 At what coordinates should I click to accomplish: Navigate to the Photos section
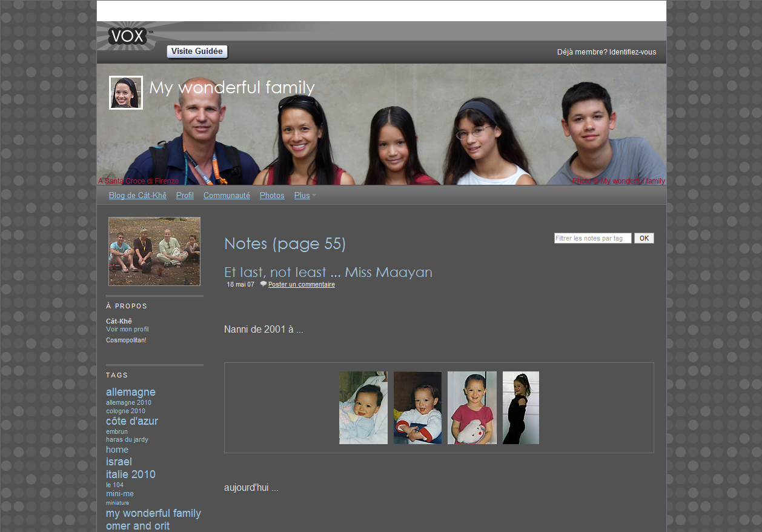272,196
